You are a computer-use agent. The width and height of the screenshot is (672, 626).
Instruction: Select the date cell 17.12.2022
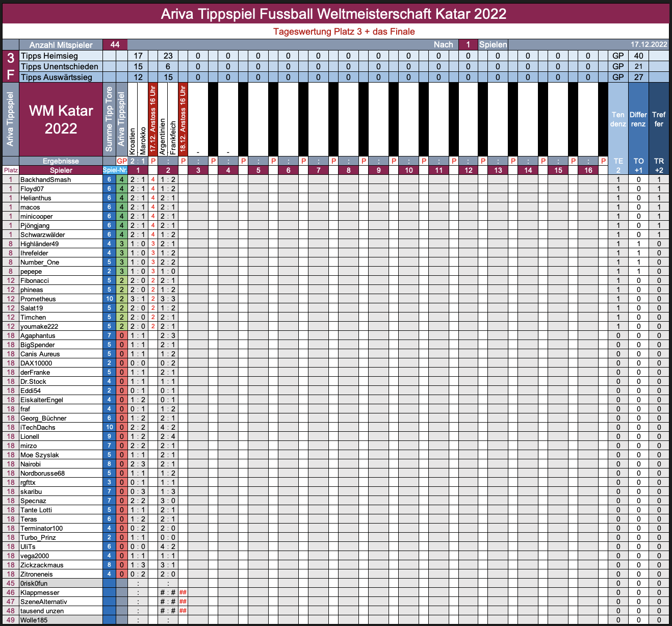pyautogui.click(x=649, y=45)
